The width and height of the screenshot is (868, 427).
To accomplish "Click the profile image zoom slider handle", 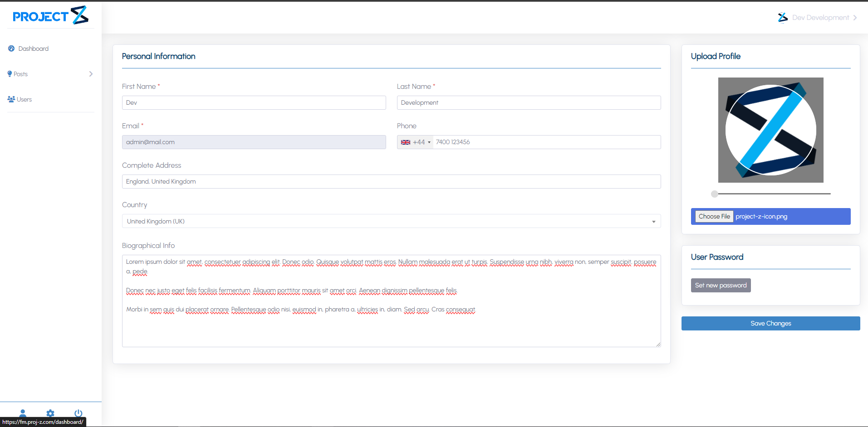I will 715,194.
